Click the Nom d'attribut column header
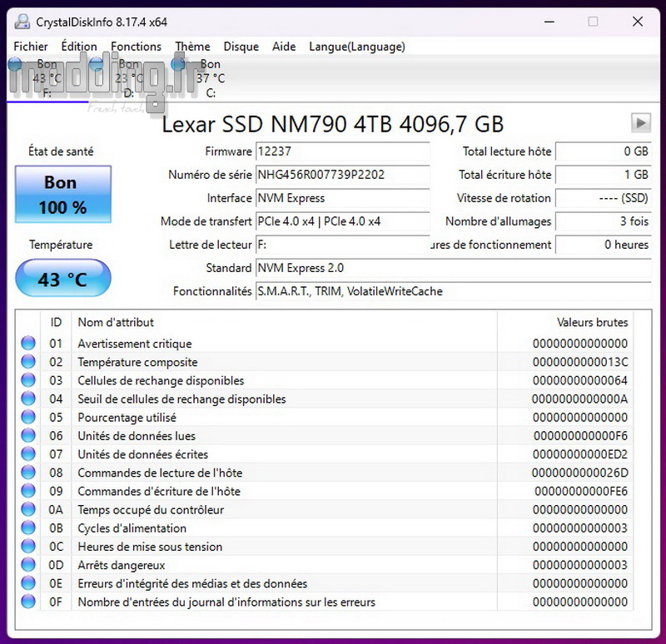 pos(285,322)
